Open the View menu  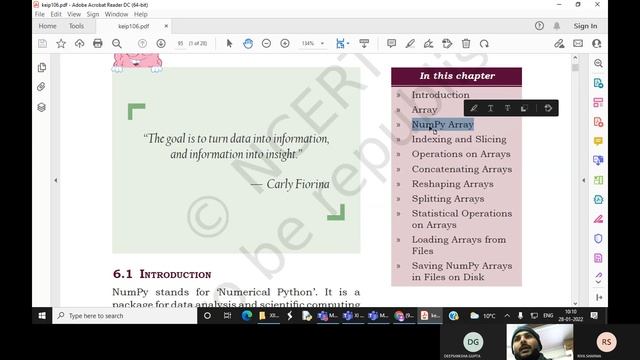pos(74,14)
